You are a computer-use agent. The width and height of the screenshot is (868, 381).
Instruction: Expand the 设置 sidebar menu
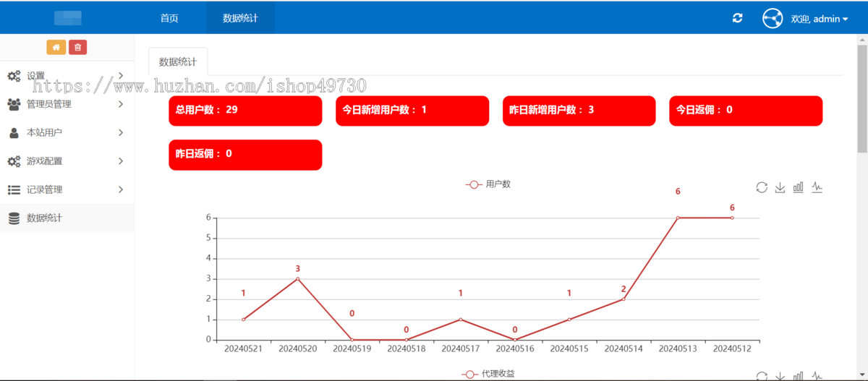(67, 76)
